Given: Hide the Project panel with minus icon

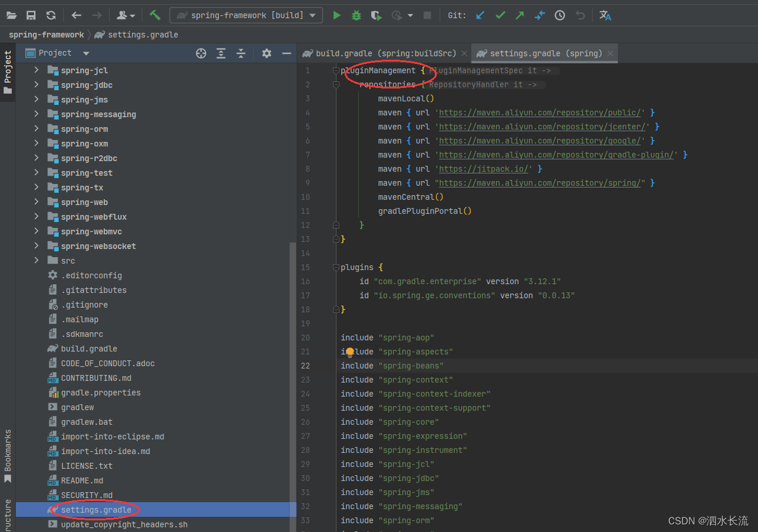Looking at the screenshot, I should [x=286, y=53].
